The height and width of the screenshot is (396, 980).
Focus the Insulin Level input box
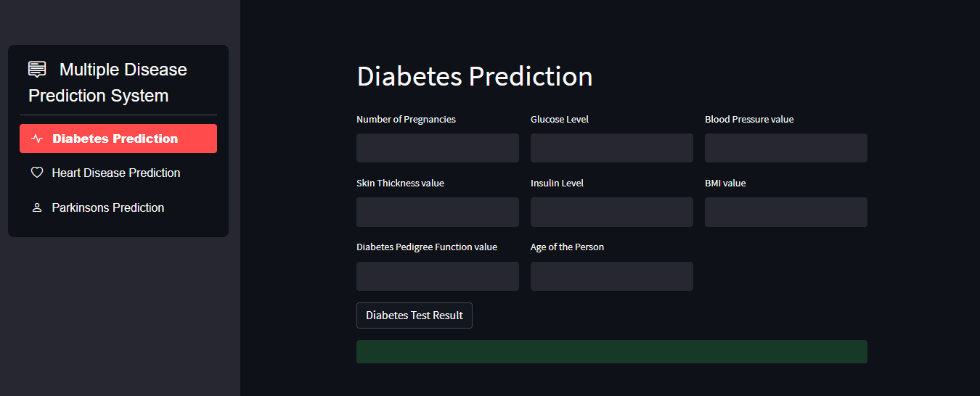(612, 213)
